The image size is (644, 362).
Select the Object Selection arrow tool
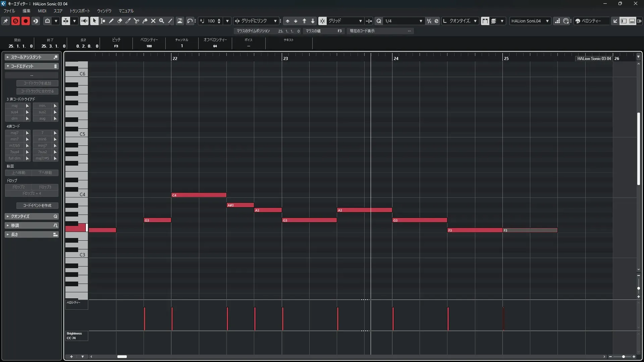[94, 21]
